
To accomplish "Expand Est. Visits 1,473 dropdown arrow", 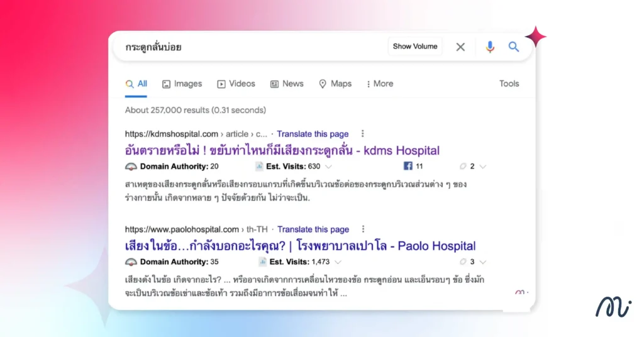I will pyautogui.click(x=338, y=262).
